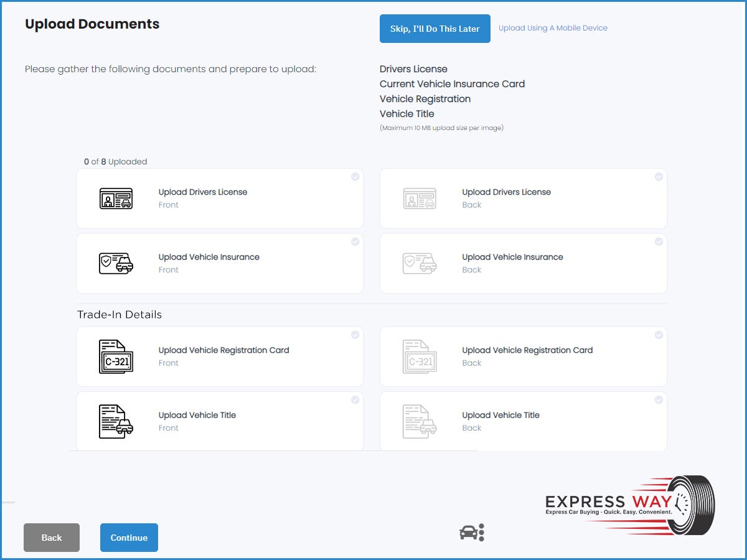Click the car progress icon at bottom
The image size is (747, 560).
(x=471, y=533)
